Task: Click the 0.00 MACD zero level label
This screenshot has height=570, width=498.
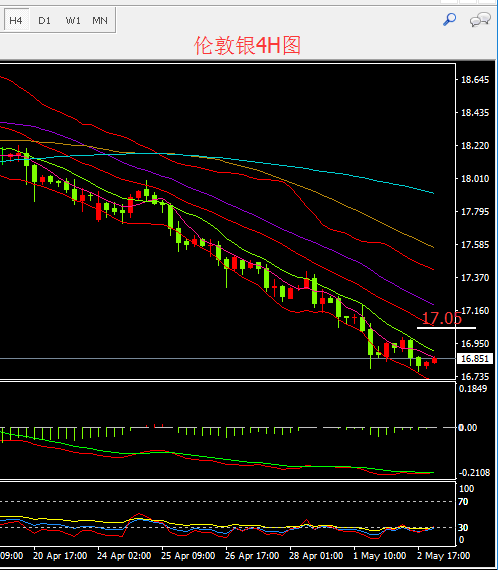Action: coord(468,428)
